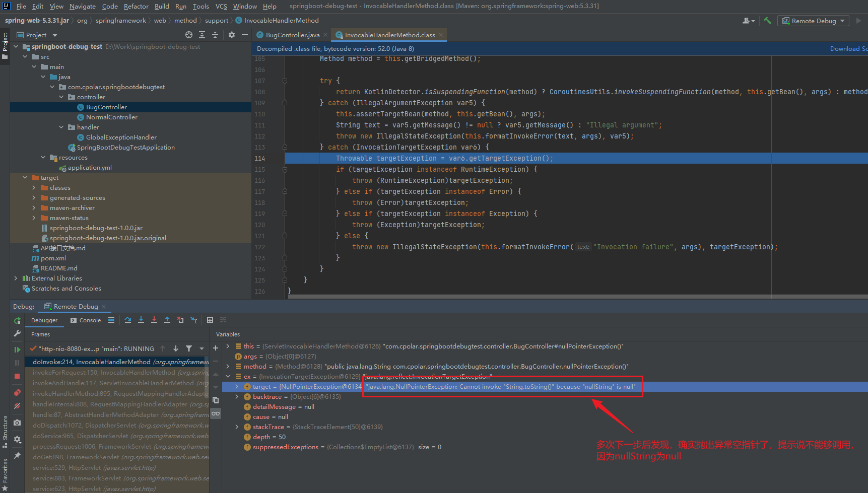Click the Step Over debugger icon
868x493 pixels.
click(x=128, y=320)
